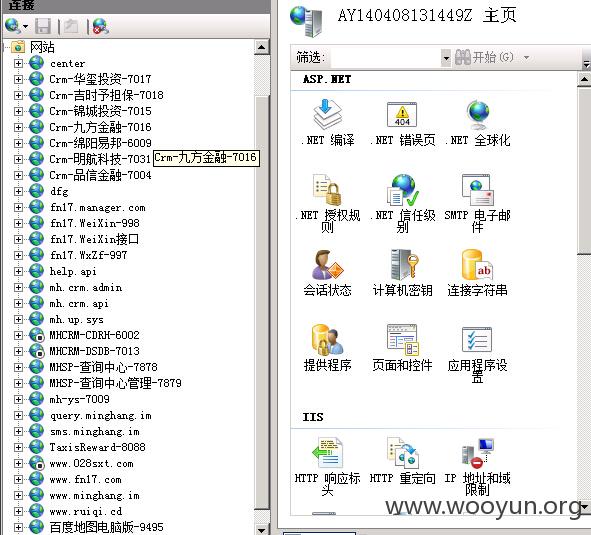Open the .NET 错误页 feature icon
Viewport: 591px width, 535px height.
click(x=402, y=114)
